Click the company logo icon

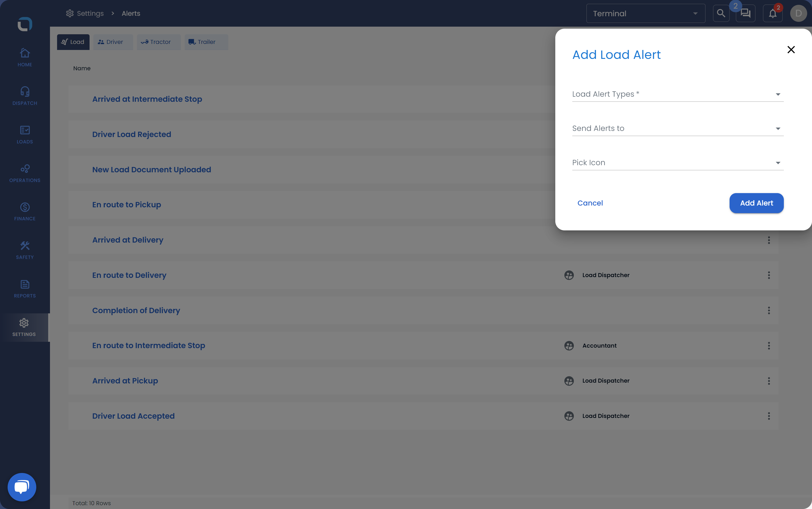(x=25, y=24)
